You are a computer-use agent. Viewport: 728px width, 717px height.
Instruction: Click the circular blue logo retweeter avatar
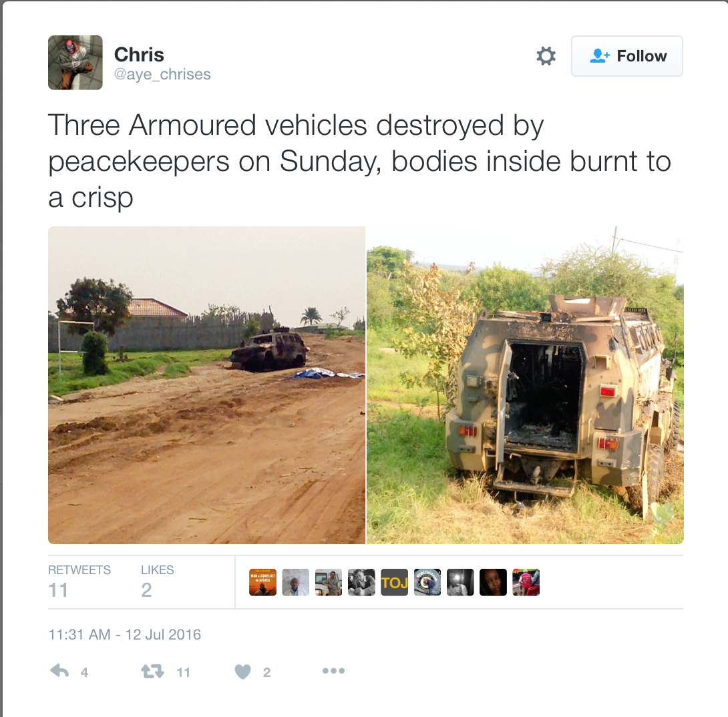tap(427, 582)
